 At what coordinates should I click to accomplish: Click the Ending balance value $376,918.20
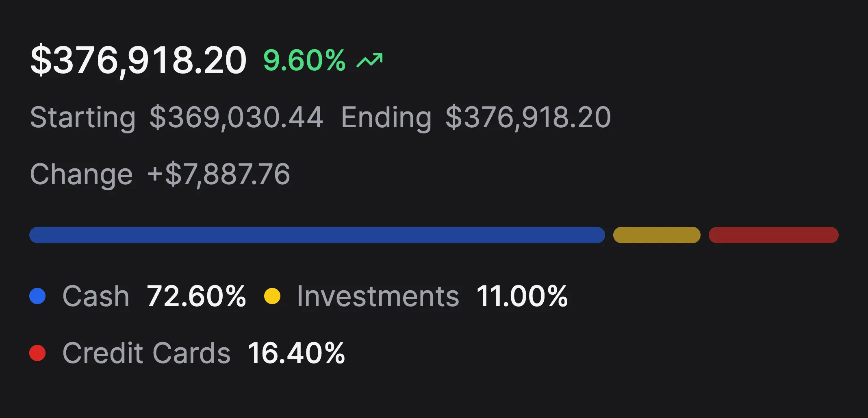tap(527, 117)
